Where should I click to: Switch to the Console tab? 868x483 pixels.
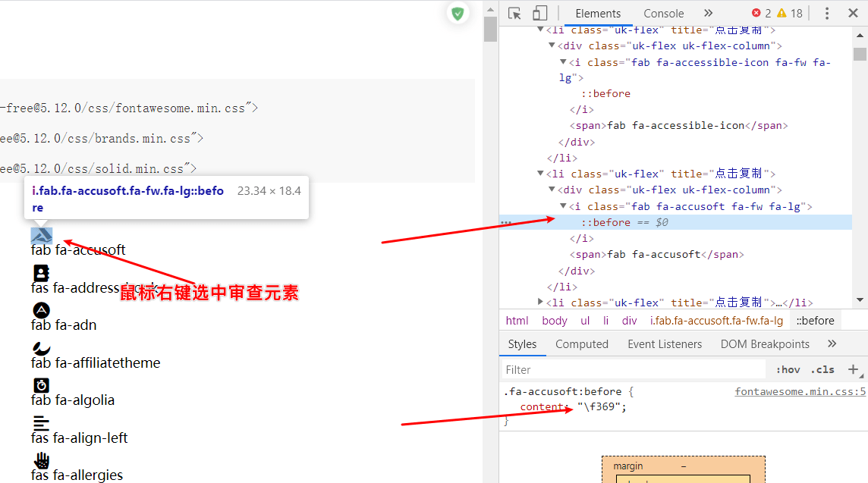[x=663, y=14]
